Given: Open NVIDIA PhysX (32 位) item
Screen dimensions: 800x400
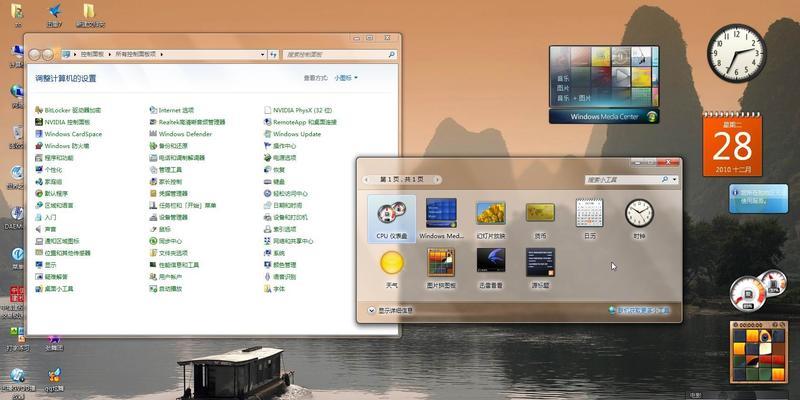Looking at the screenshot, I should pyautogui.click(x=298, y=110).
